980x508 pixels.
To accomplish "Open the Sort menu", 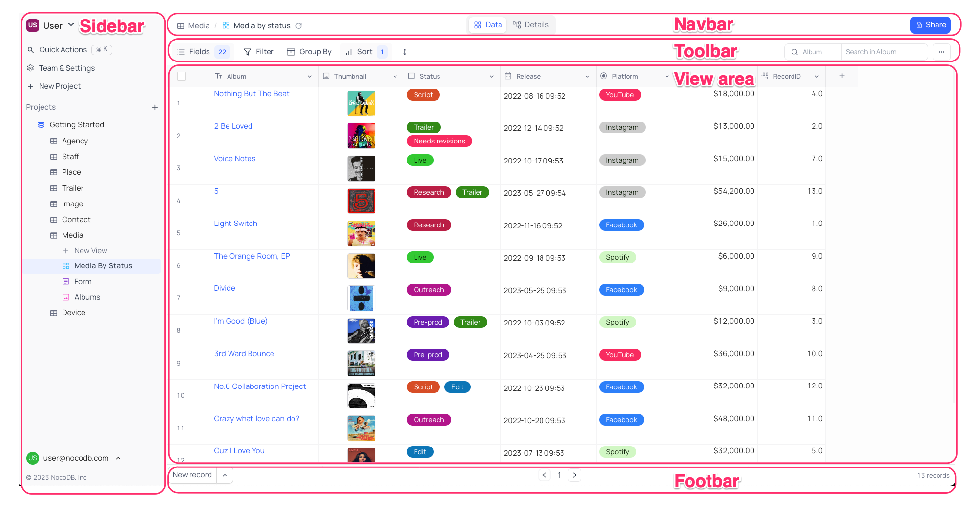I will coord(366,52).
